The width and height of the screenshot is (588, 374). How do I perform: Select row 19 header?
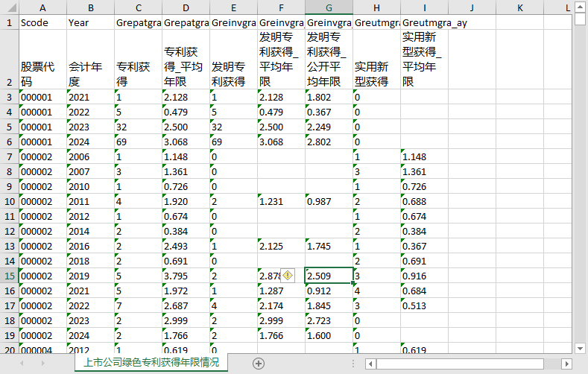coord(10,335)
